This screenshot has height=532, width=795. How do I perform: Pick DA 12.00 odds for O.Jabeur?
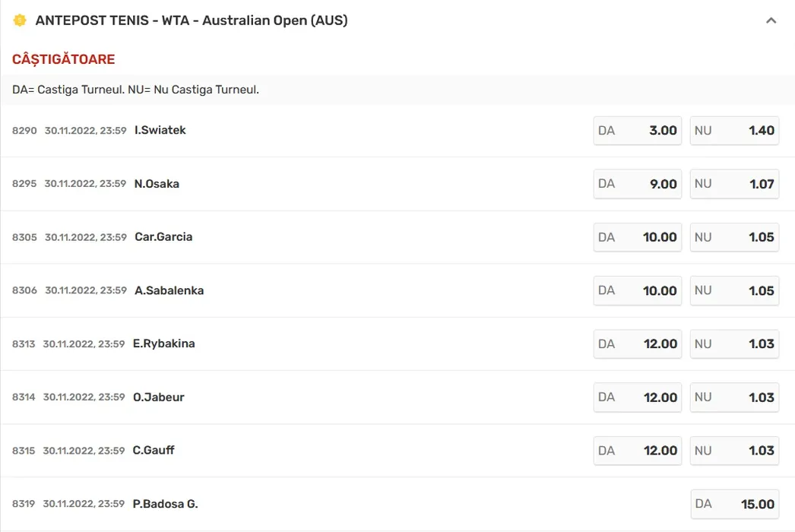[x=638, y=397]
